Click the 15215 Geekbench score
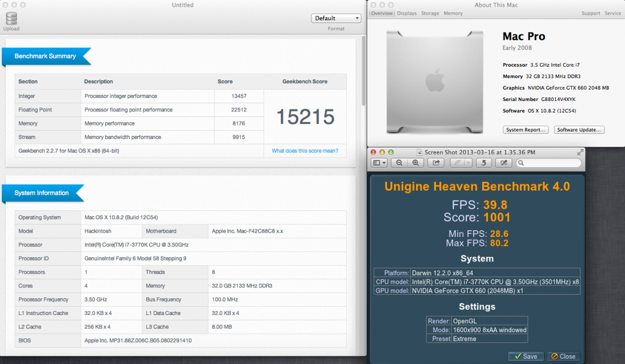 pos(305,116)
